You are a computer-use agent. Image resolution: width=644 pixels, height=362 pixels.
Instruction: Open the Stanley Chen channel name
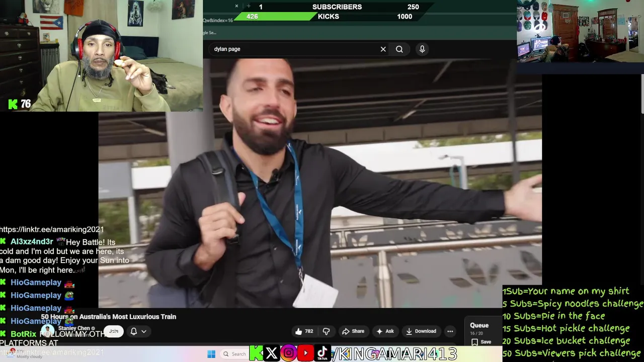point(74,328)
